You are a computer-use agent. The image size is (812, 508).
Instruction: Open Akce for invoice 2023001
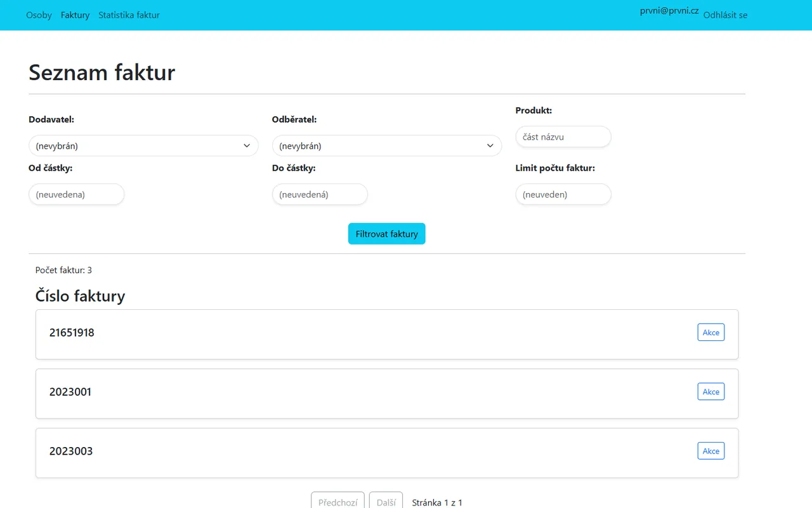pyautogui.click(x=710, y=392)
